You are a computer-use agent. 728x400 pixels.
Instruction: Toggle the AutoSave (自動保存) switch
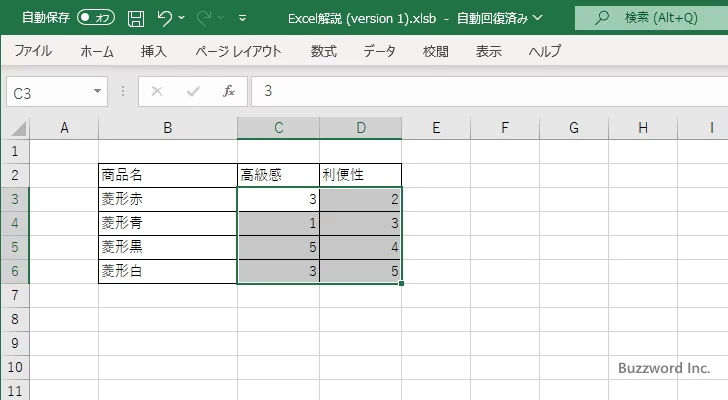[x=96, y=18]
